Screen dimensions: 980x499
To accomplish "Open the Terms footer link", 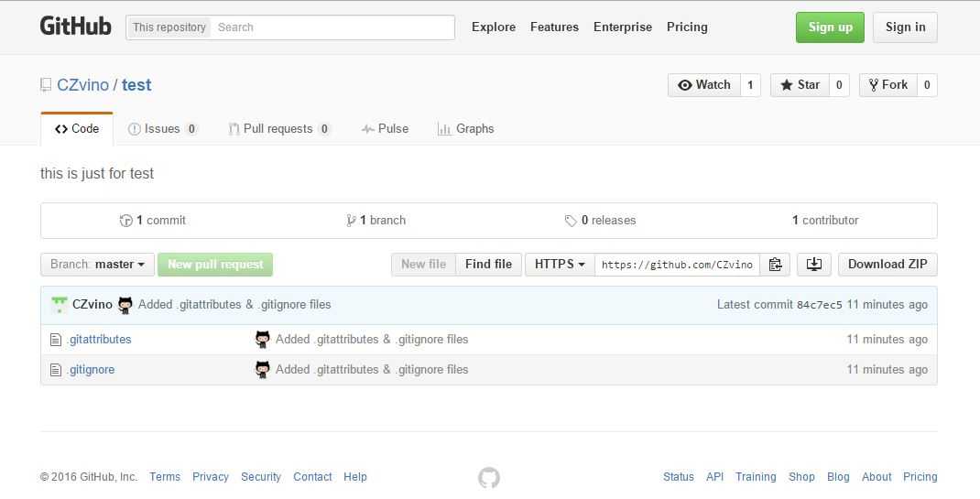I will (165, 477).
